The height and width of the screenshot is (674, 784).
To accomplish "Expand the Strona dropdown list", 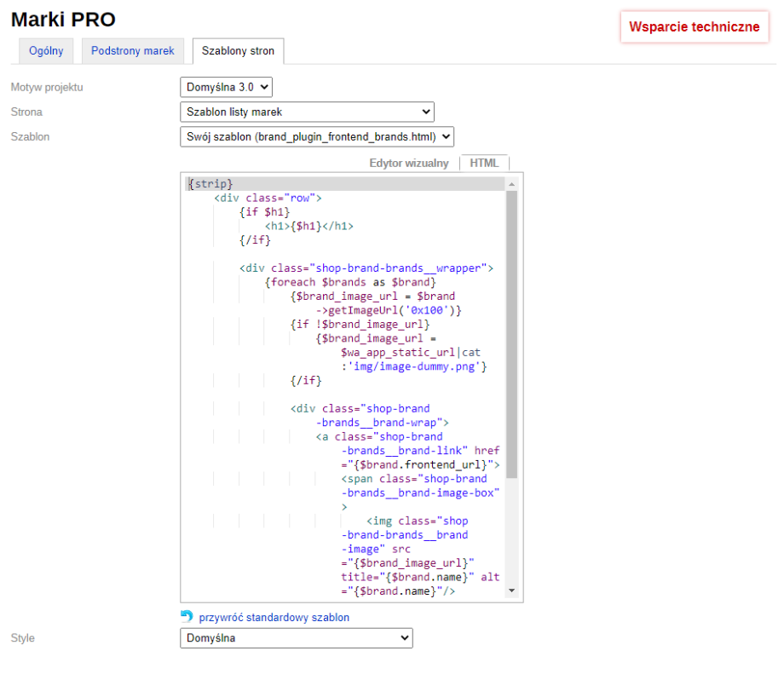I will (307, 112).
